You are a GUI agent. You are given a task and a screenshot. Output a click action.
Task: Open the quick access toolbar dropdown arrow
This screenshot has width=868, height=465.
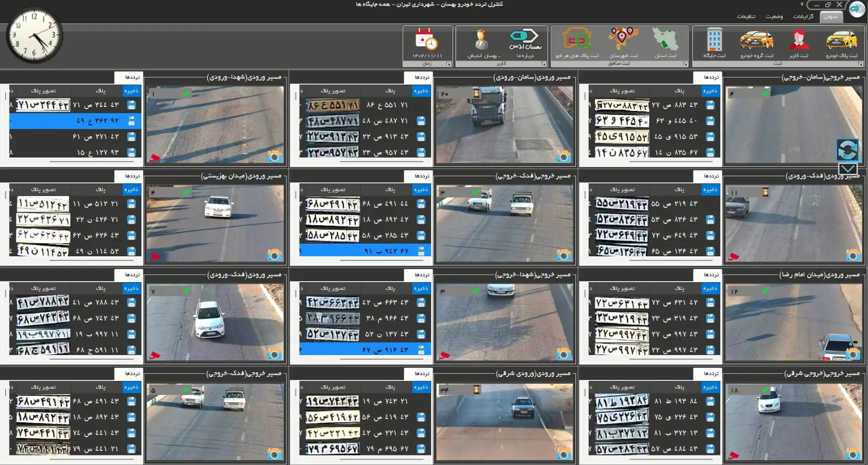(x=802, y=5)
